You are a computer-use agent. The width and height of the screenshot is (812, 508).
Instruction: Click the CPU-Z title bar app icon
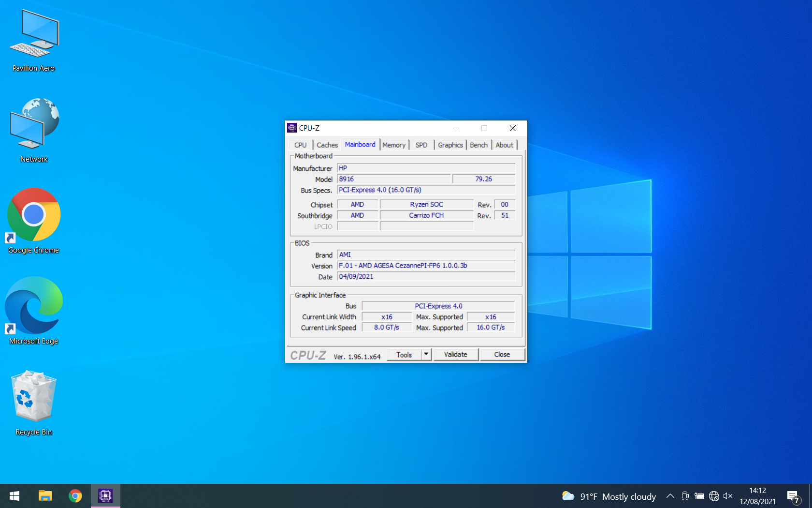point(292,128)
